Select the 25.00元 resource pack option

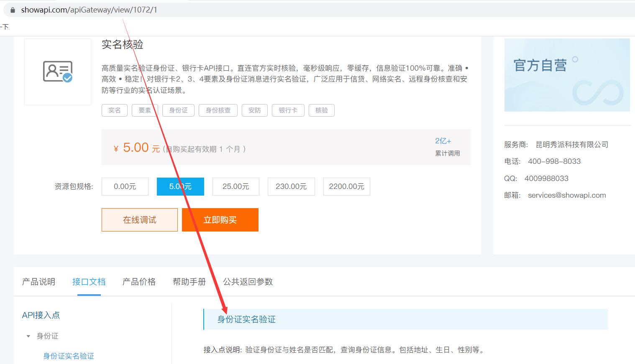pos(236,186)
